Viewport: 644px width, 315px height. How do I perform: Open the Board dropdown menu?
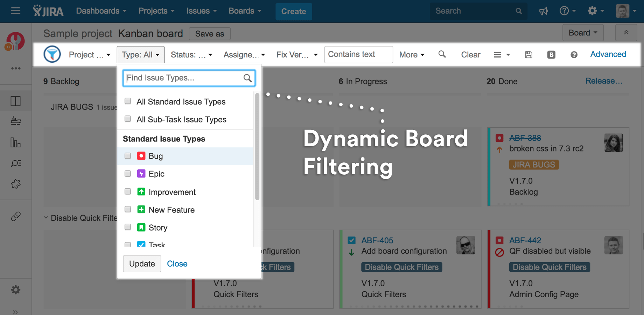tap(582, 33)
